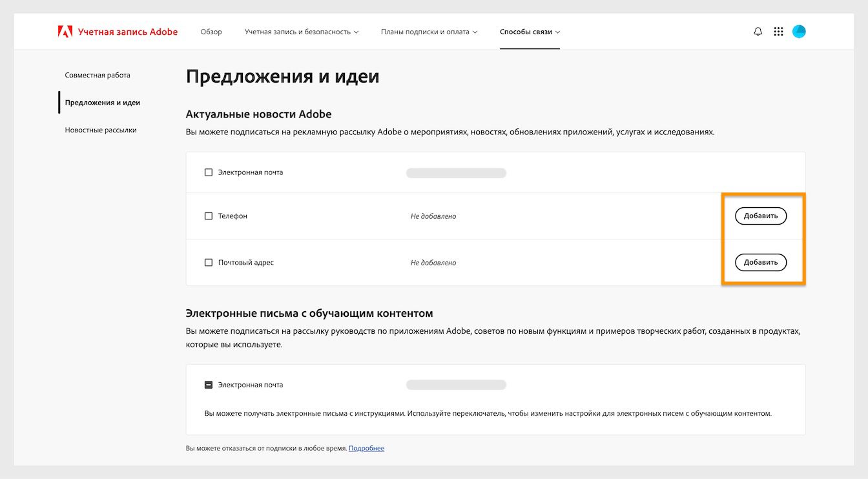Open the notifications bell icon
Viewport: 868px width, 479px height.
[x=758, y=32]
